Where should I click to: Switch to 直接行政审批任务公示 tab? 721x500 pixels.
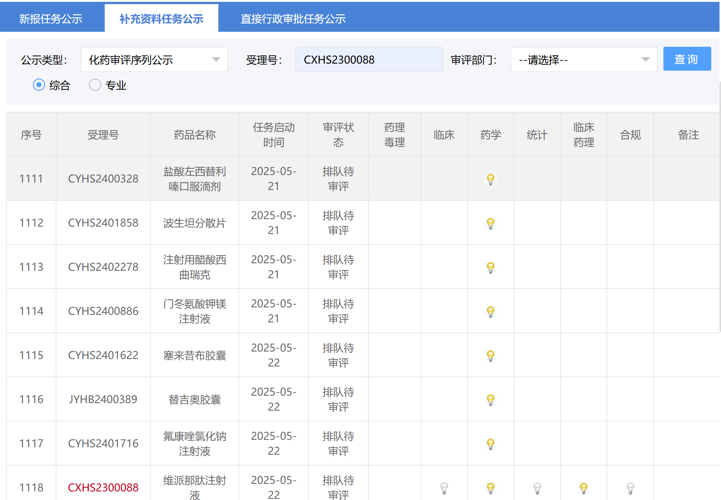[293, 19]
